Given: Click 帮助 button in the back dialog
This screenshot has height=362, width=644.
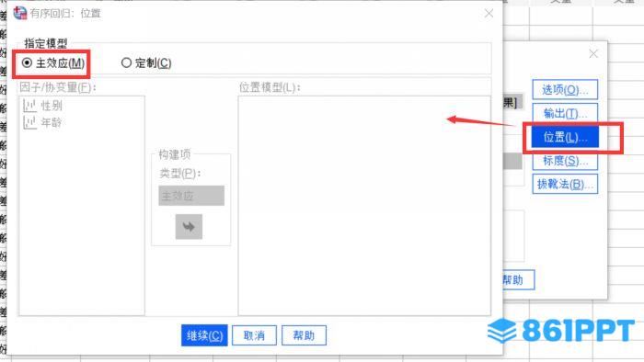Looking at the screenshot, I should (518, 279).
